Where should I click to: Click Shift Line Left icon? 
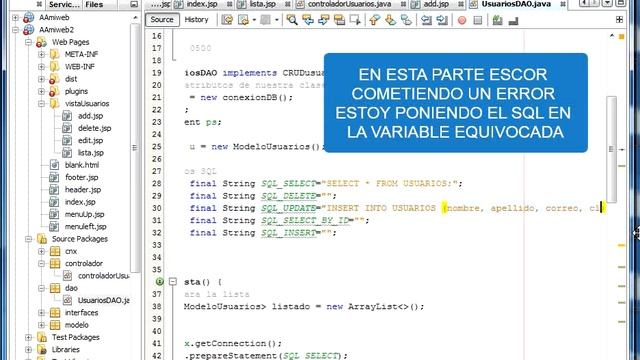(x=426, y=20)
